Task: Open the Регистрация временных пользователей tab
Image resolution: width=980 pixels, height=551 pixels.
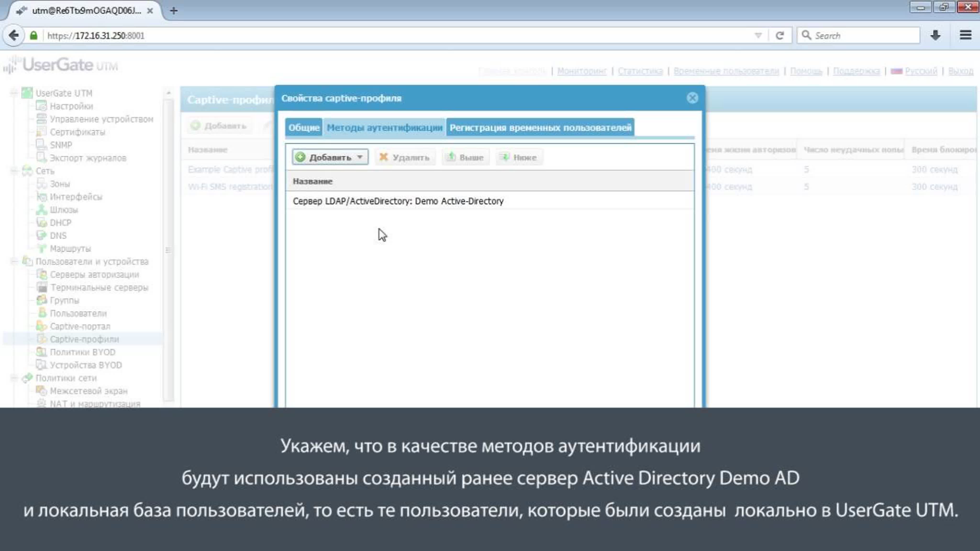Action: pyautogui.click(x=540, y=127)
